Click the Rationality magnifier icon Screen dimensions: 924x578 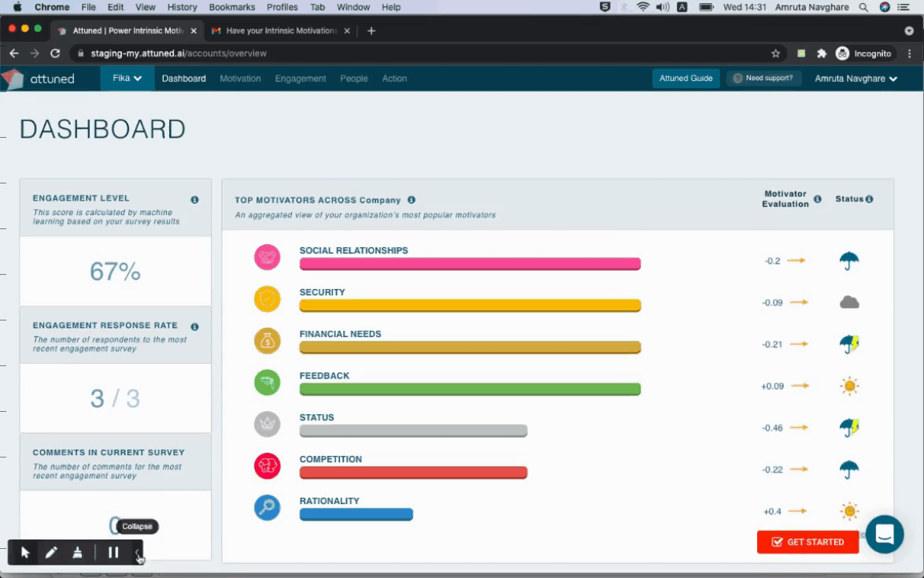[x=267, y=508]
